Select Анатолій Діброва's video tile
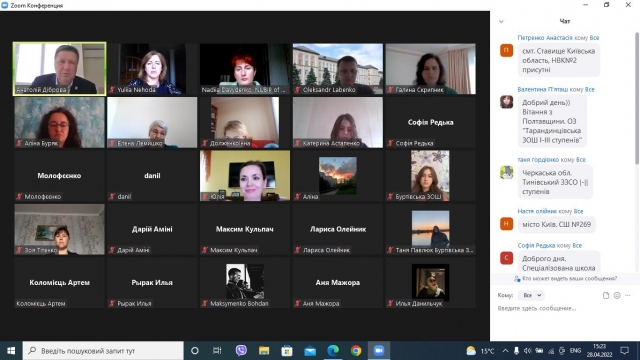The width and height of the screenshot is (640, 360). pos(60,69)
